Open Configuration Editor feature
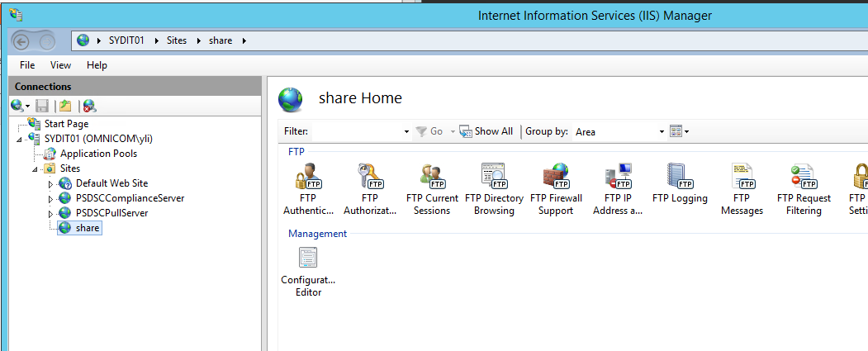Image resolution: width=868 pixels, height=351 pixels. coord(308,272)
